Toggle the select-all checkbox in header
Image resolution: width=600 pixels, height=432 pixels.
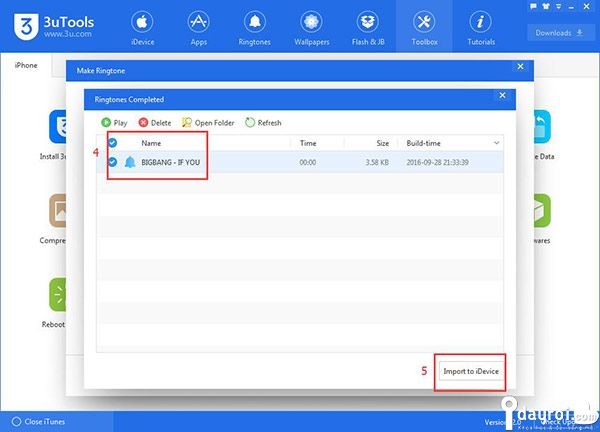click(x=112, y=143)
